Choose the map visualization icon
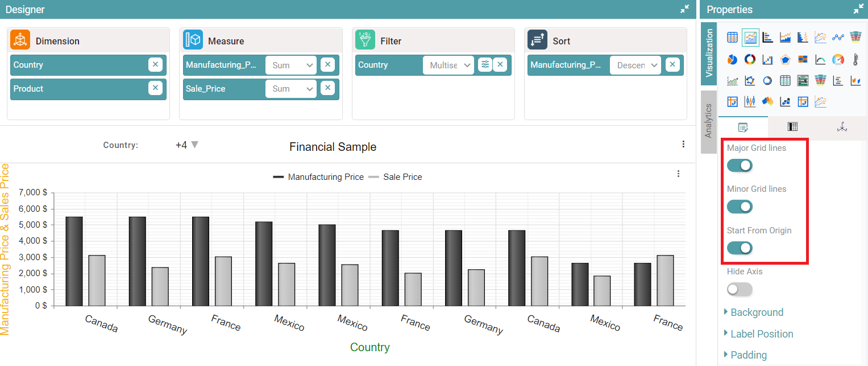The width and height of the screenshot is (868, 366). click(x=767, y=102)
